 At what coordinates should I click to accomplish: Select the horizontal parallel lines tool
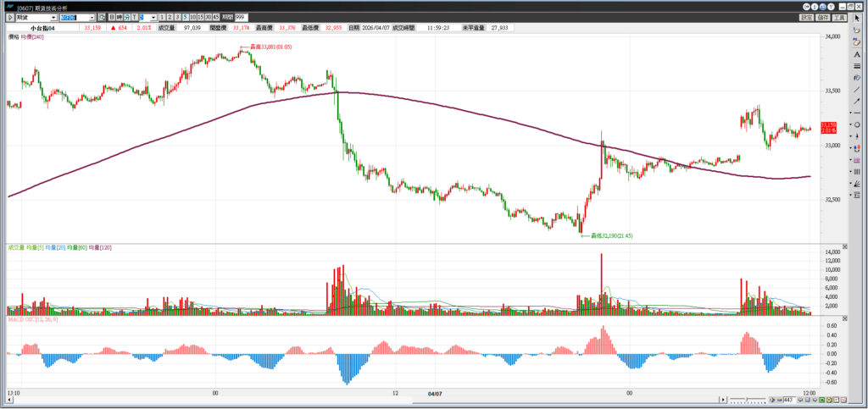click(x=857, y=65)
